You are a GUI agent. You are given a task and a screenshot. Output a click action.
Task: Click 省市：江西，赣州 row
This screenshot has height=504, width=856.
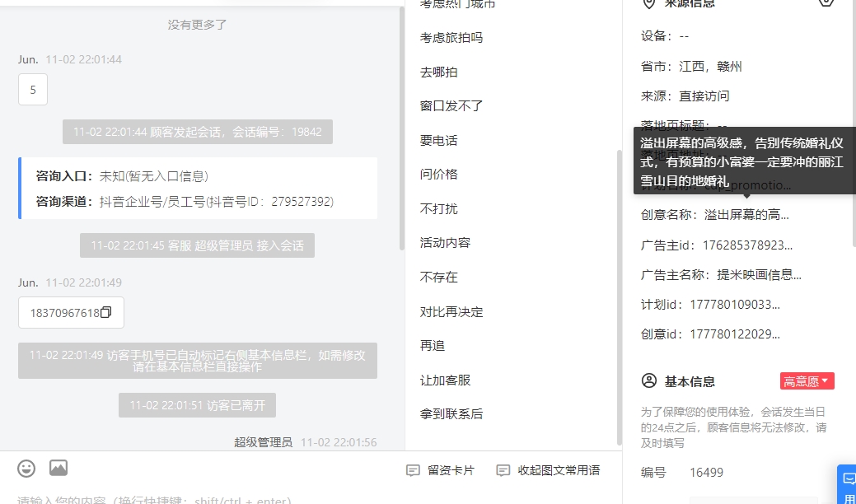point(691,67)
